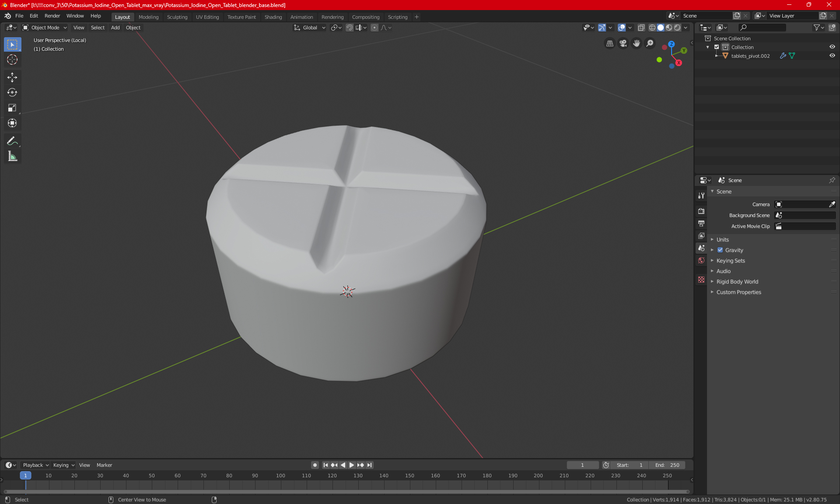Select the Move tool in toolbar

coord(12,77)
